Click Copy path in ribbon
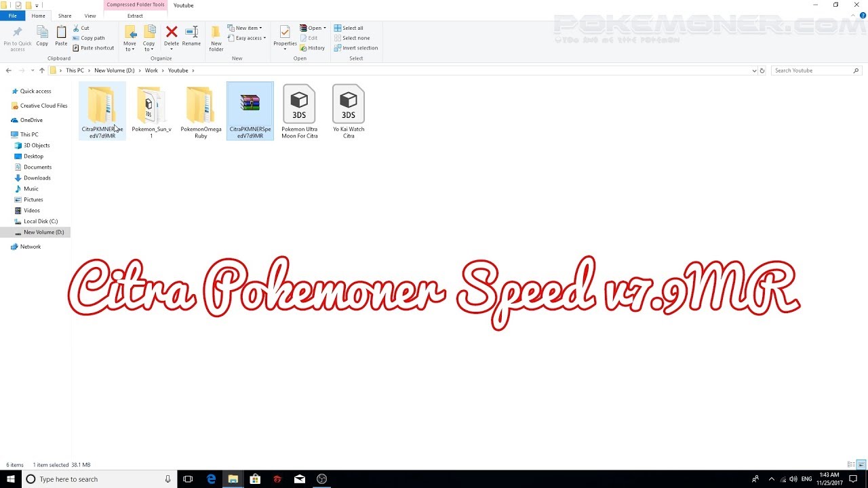This screenshot has width=868, height=488. click(88, 38)
